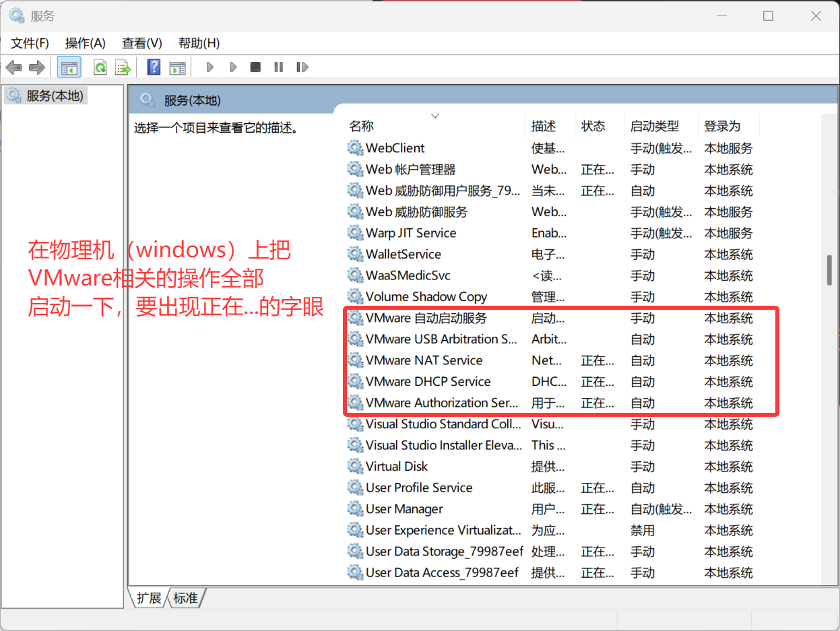Open the Help question-mark toolbar icon
Viewport: 840px width, 631px height.
click(x=154, y=67)
